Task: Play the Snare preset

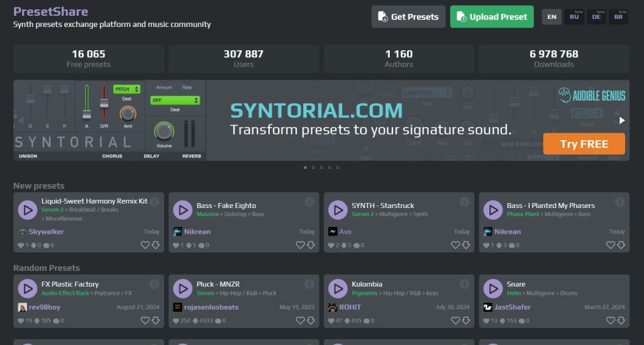Action: coord(493,288)
